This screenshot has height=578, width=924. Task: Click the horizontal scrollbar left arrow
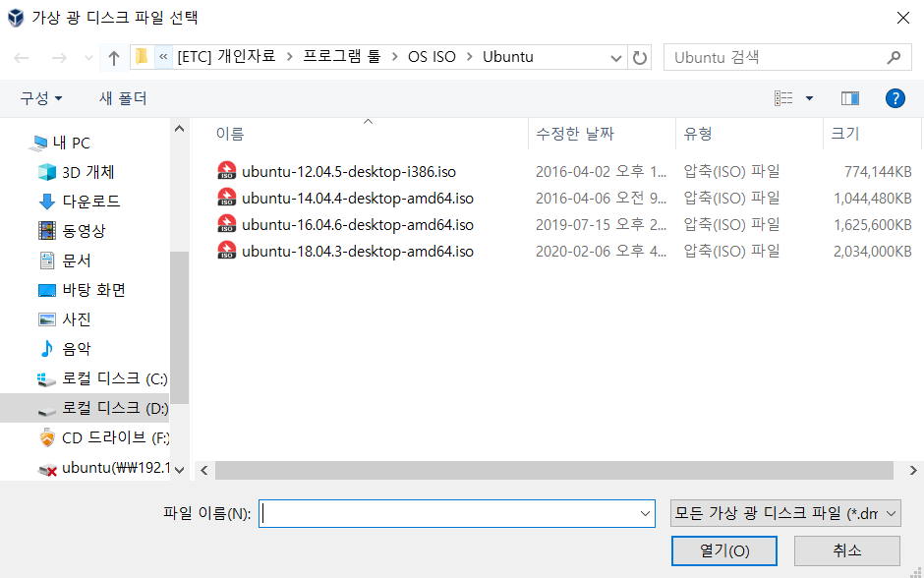pos(204,470)
